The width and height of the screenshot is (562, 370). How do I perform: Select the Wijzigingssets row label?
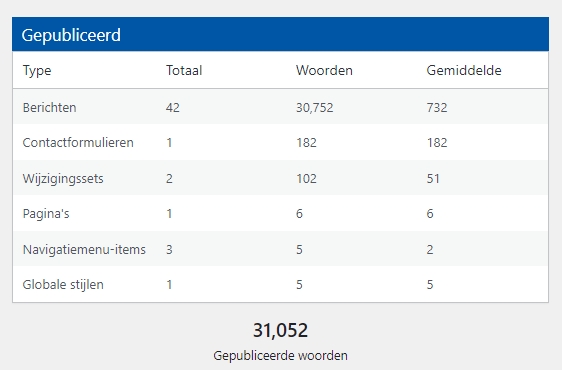coord(63,179)
